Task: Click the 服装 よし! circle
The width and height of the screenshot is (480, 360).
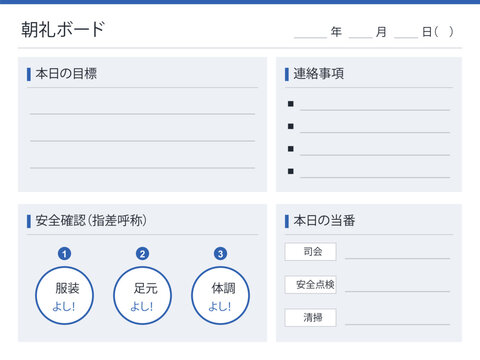Action: point(64,296)
